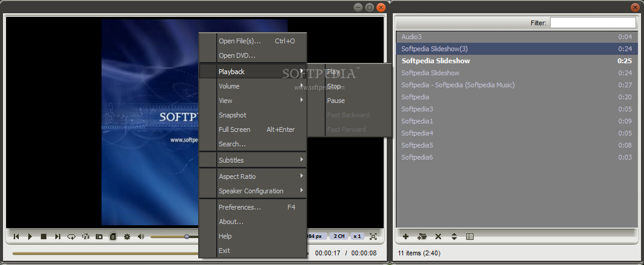Close the playlist window
Image resolution: width=644 pixels, height=265 pixels.
click(635, 7)
